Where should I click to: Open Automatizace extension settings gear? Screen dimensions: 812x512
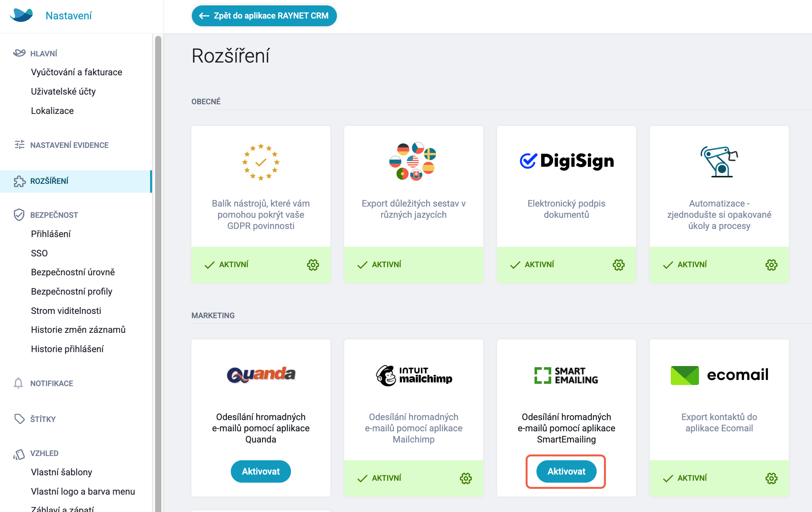[771, 265]
